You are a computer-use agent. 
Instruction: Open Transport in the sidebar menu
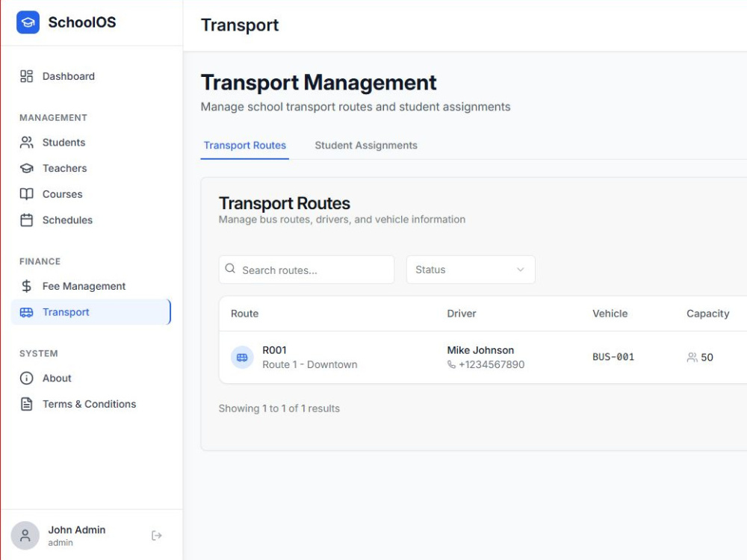click(x=90, y=312)
